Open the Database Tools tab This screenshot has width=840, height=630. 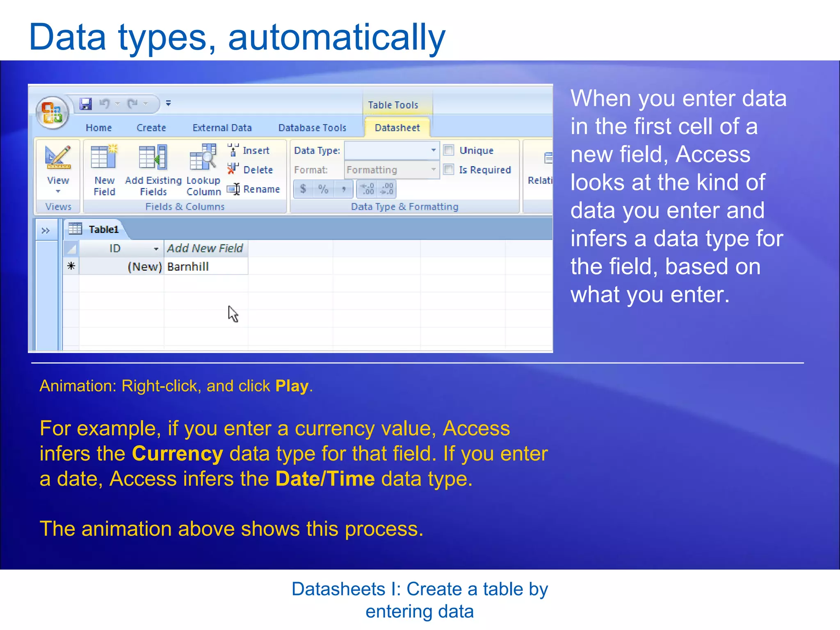tap(312, 128)
